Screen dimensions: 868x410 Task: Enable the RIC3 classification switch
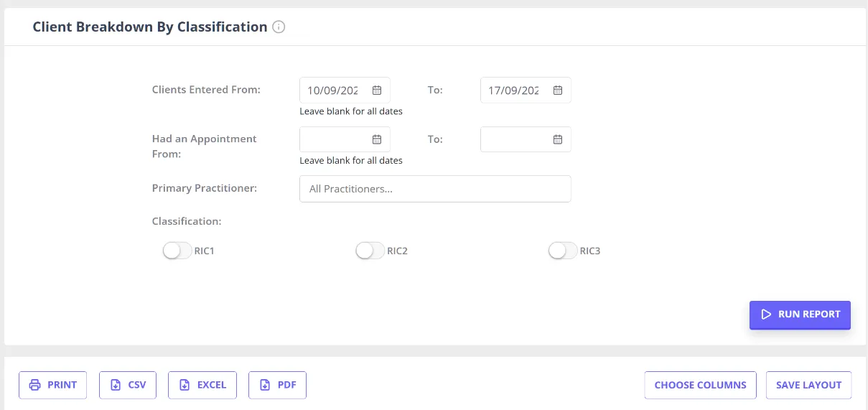(562, 251)
